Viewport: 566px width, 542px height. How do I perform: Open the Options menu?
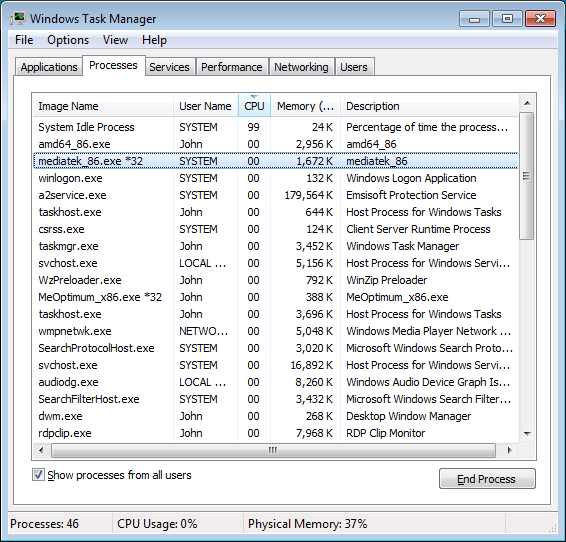[x=68, y=40]
